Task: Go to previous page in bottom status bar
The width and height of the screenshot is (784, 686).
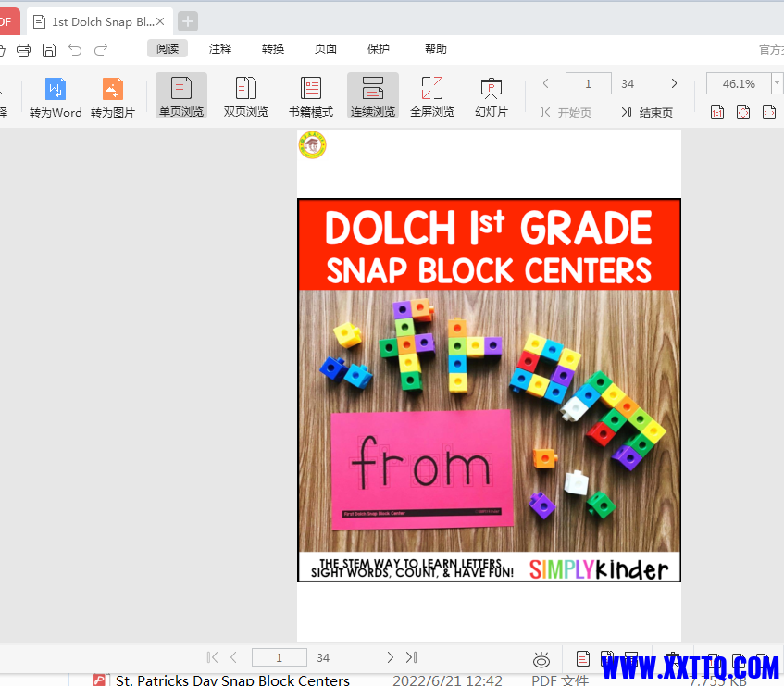Action: pyautogui.click(x=233, y=657)
